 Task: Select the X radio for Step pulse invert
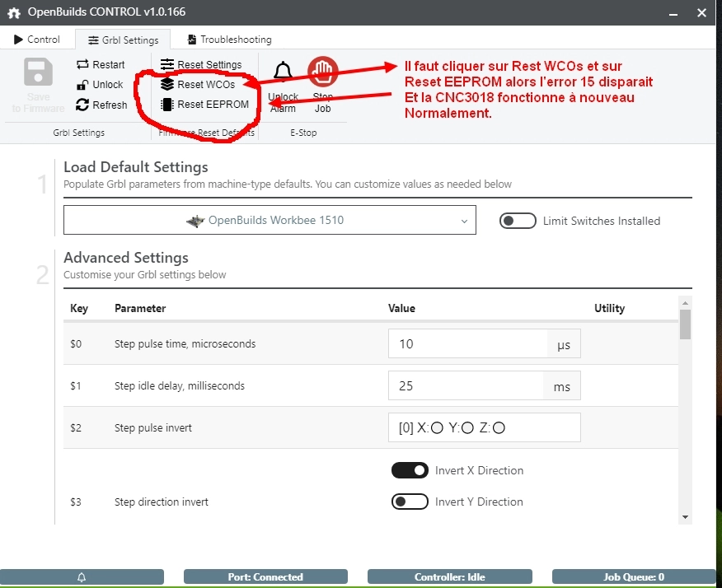(x=438, y=428)
